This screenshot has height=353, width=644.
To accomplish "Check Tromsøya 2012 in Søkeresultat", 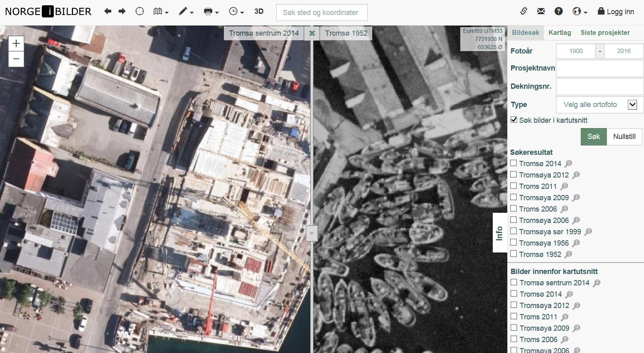I will click(513, 174).
